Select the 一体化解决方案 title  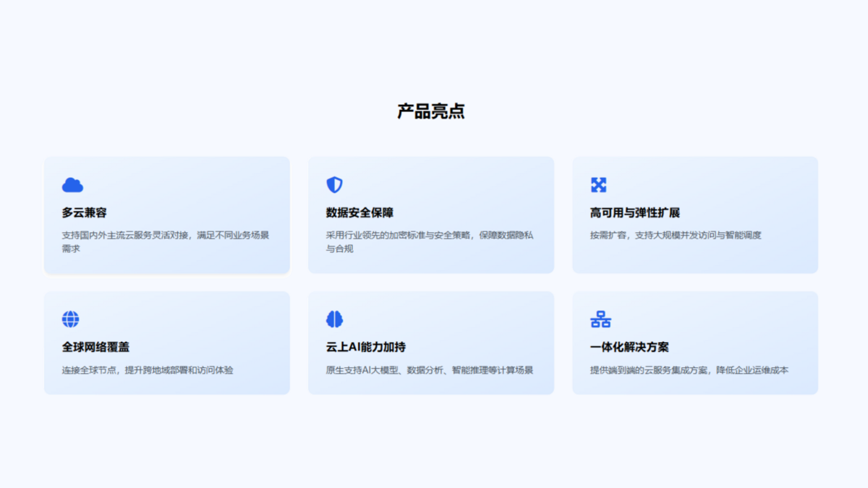(629, 347)
